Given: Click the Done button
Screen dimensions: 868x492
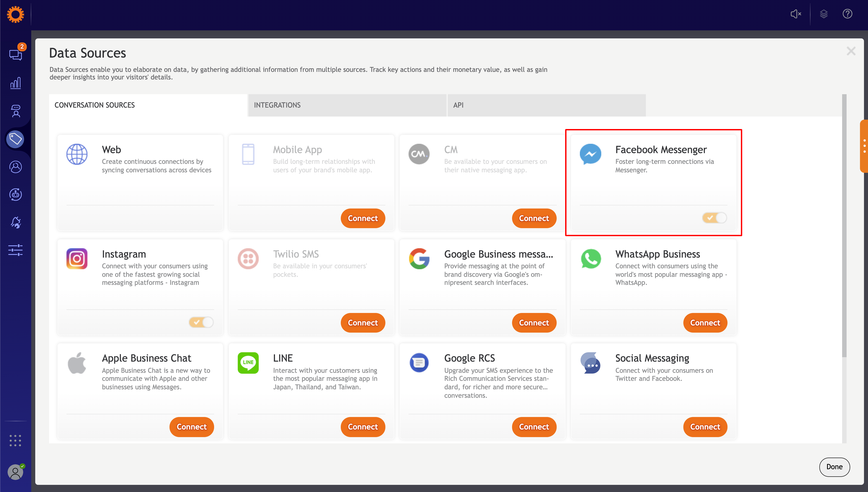Looking at the screenshot, I should [834, 467].
